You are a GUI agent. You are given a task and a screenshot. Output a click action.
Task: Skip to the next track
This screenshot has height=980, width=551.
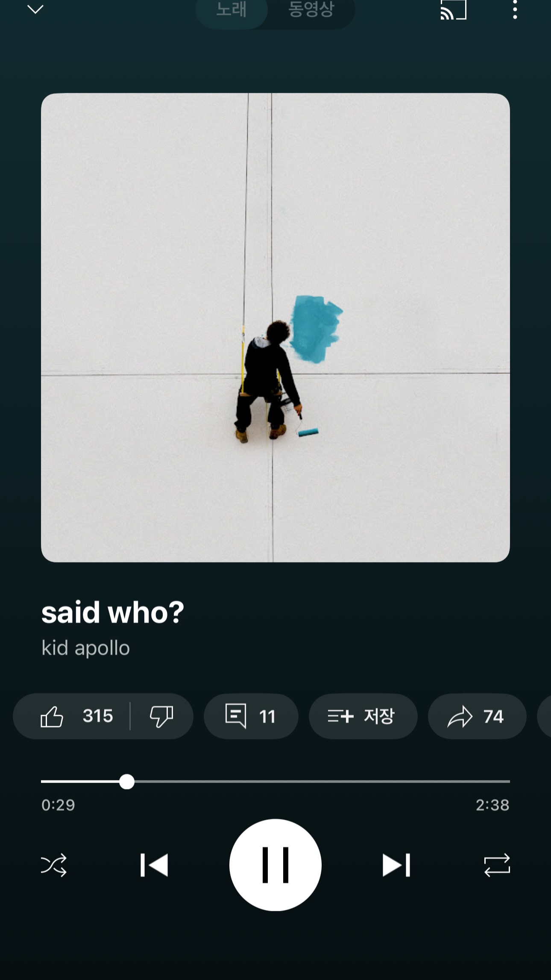396,865
